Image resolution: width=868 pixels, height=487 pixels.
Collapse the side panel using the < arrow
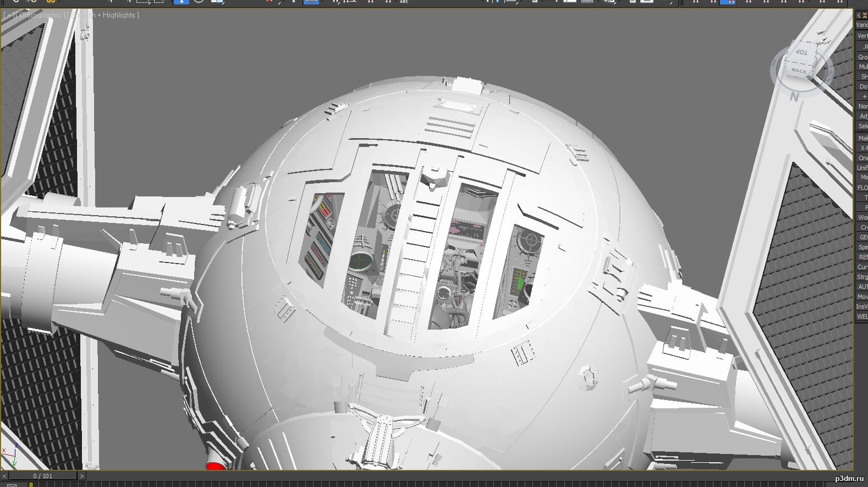click(859, 15)
